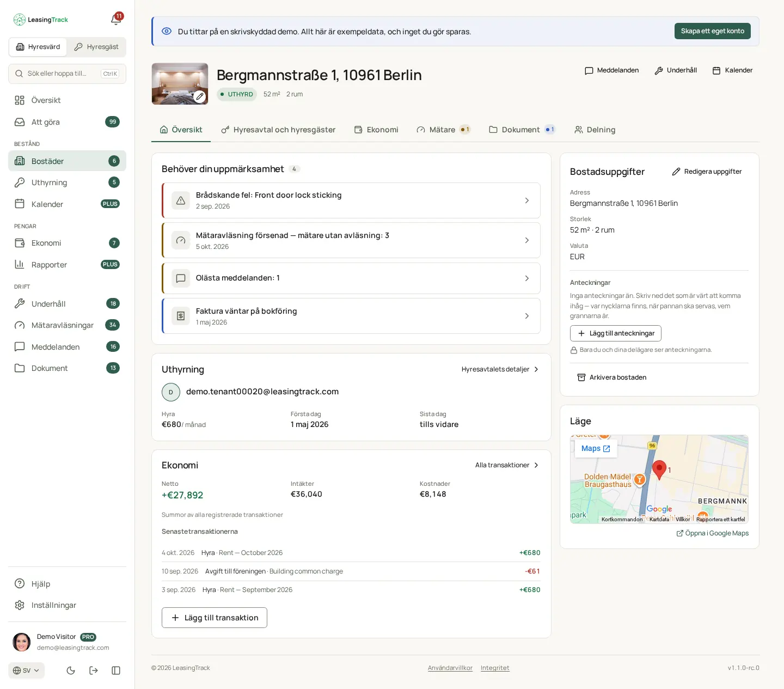The height and width of the screenshot is (689, 784).
Task: Open Inställningar in the sidebar
Action: pyautogui.click(x=67, y=605)
